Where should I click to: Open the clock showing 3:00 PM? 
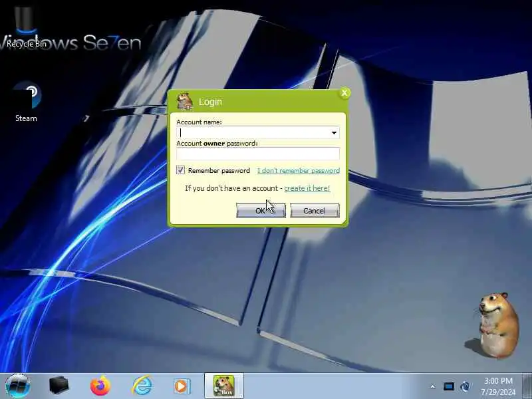498,386
